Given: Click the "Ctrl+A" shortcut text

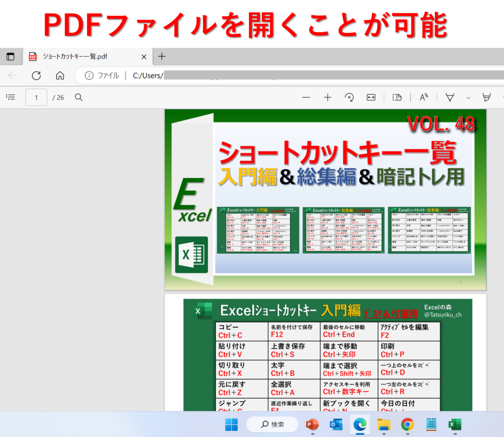Looking at the screenshot, I should click(283, 392).
